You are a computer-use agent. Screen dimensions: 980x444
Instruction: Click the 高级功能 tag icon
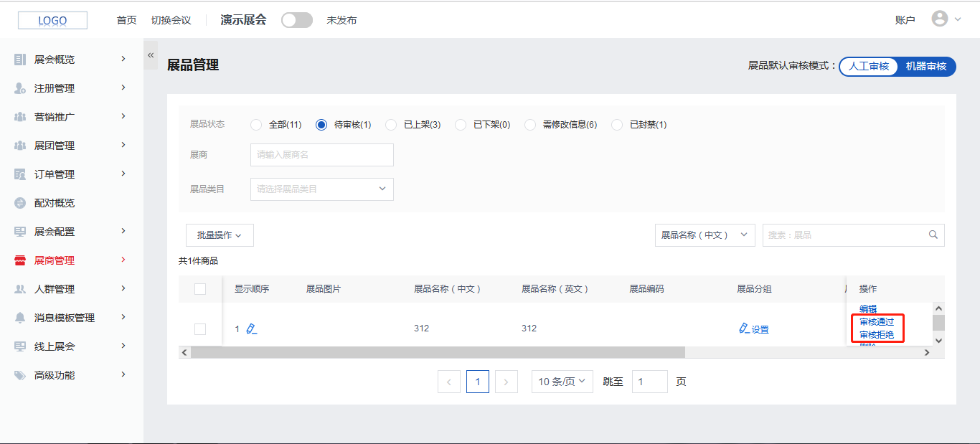coord(20,375)
